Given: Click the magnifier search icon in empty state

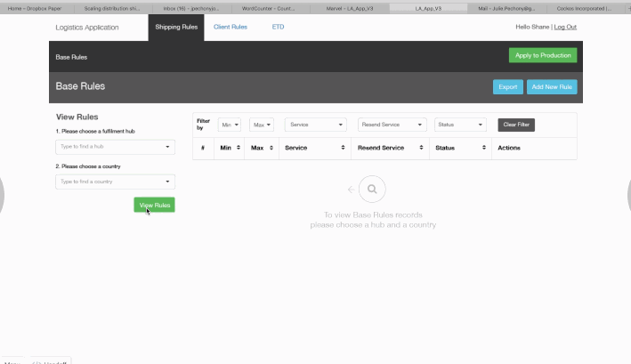Looking at the screenshot, I should [372, 189].
